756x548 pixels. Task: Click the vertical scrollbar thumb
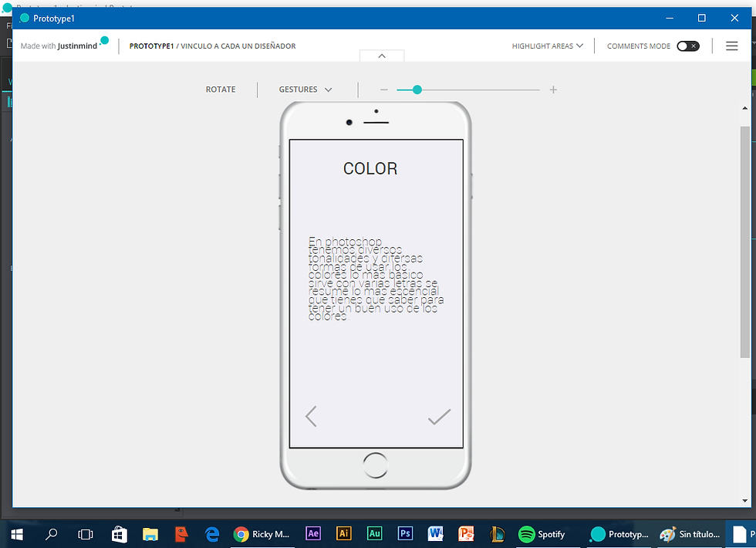click(745, 241)
